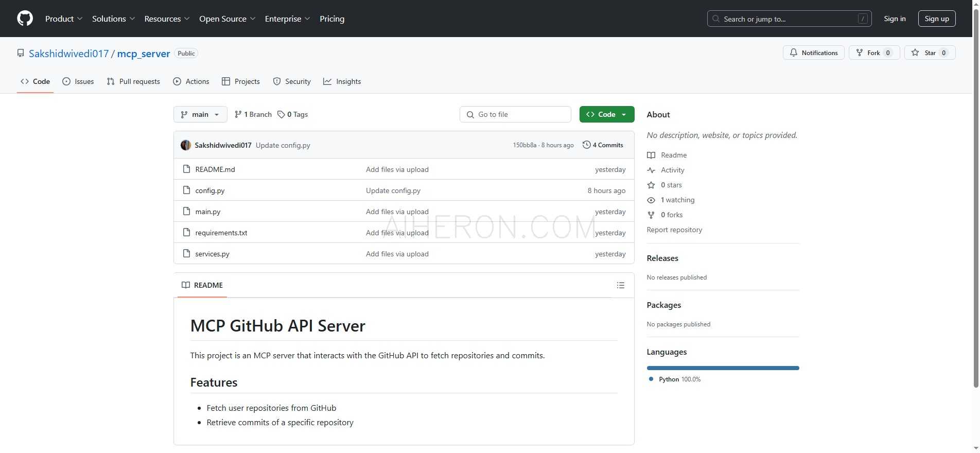Open commit 150bb8a link
The image size is (980, 453).
pyautogui.click(x=524, y=145)
